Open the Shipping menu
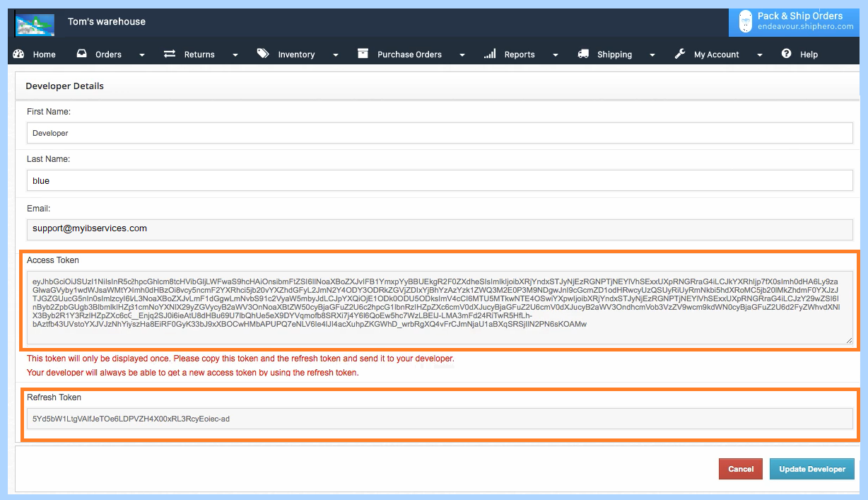 pyautogui.click(x=614, y=54)
